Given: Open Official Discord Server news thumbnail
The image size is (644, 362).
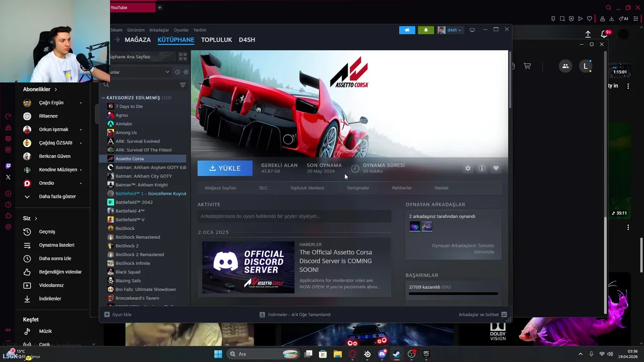Looking at the screenshot, I should (x=248, y=267).
